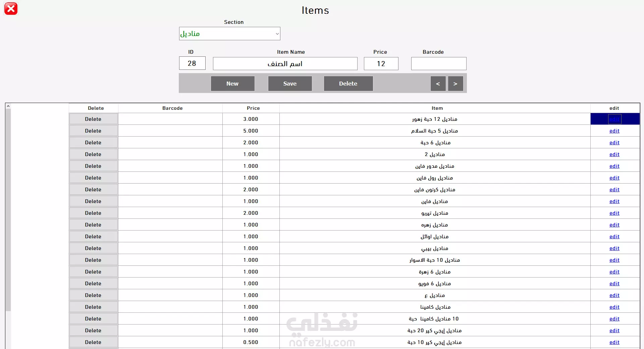
Task: Delete the 0.500 priced row
Action: [x=93, y=342]
